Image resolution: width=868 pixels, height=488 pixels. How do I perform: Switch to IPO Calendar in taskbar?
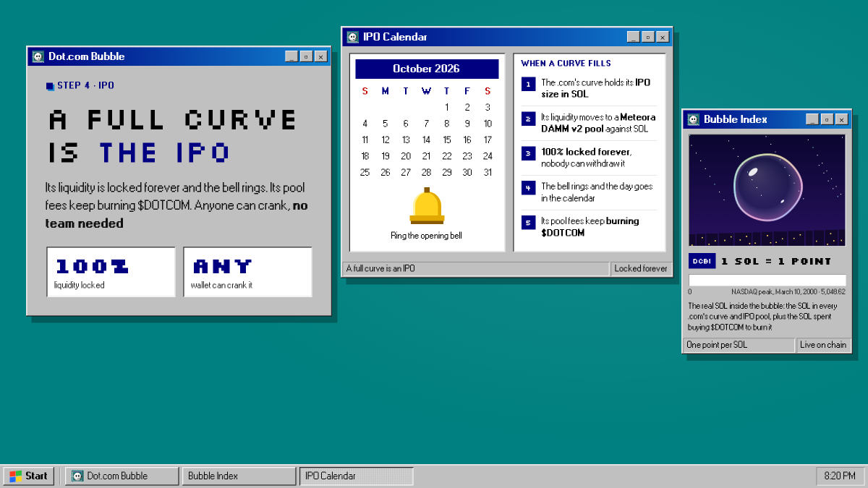(356, 476)
